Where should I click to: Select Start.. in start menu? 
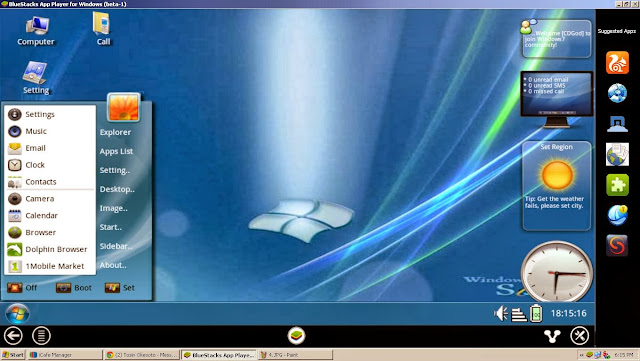[x=111, y=227]
